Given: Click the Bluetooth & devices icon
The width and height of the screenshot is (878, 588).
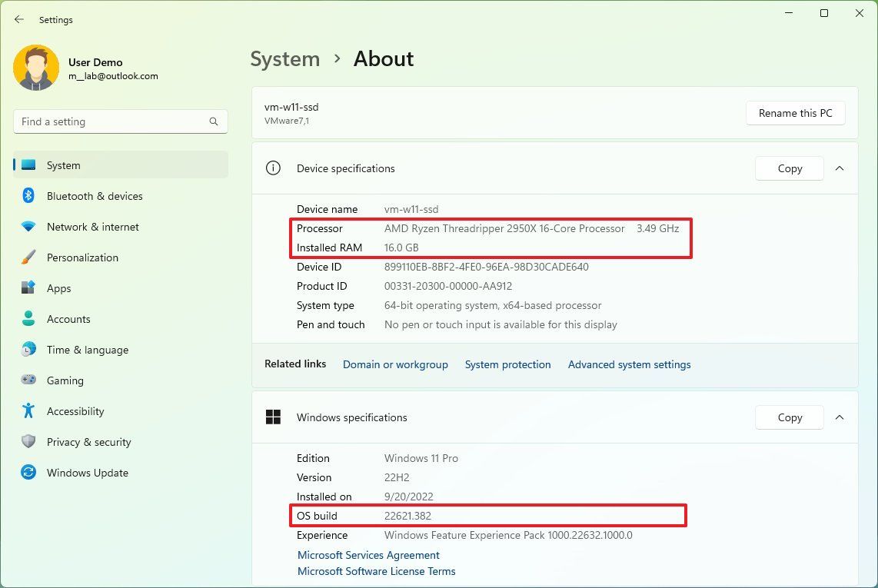Looking at the screenshot, I should pos(28,196).
